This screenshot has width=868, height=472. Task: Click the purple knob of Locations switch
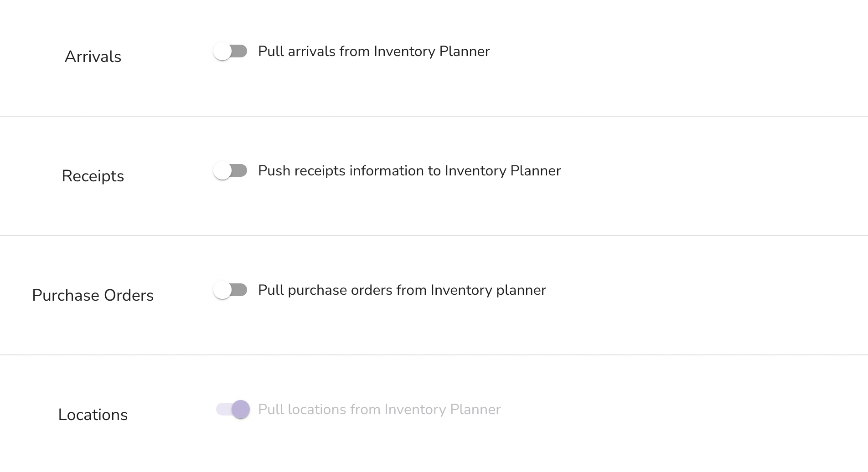pos(241,409)
